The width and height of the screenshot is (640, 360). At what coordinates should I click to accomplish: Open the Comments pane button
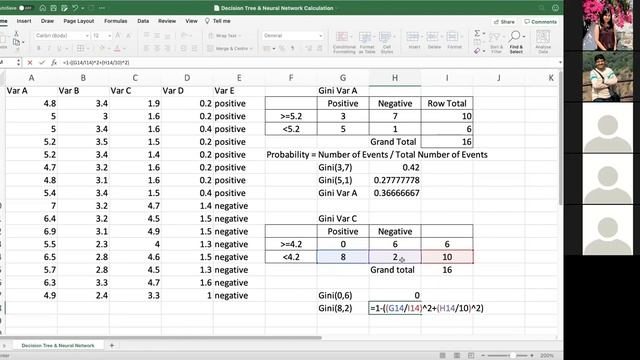coord(540,22)
